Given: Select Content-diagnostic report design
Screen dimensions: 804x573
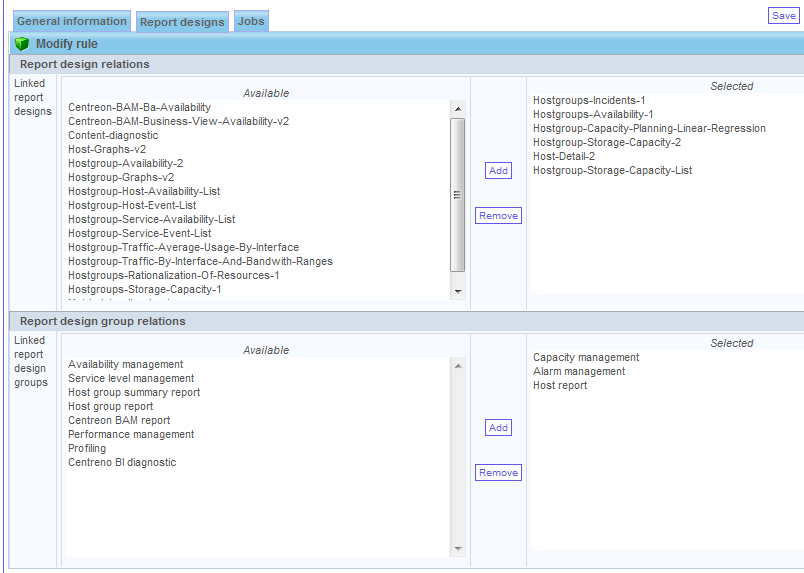Looking at the screenshot, I should 113,135.
